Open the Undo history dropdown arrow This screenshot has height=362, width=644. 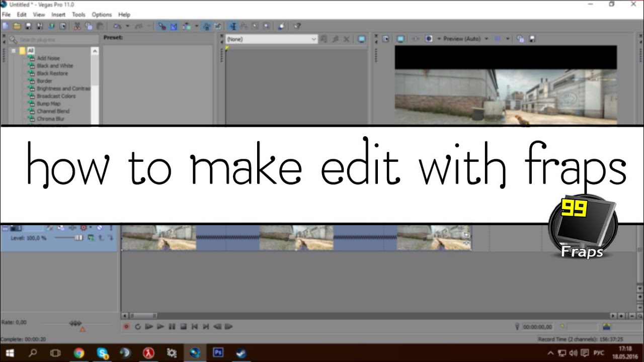127,26
